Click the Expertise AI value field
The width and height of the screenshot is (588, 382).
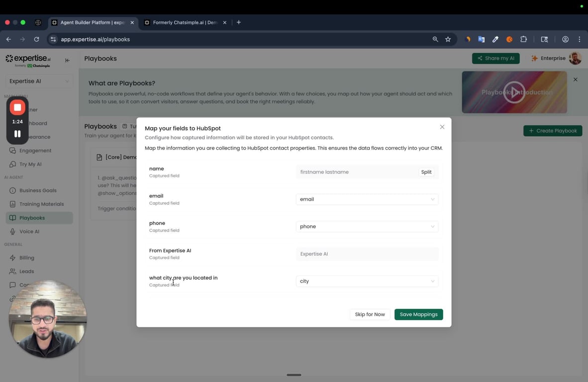(367, 254)
